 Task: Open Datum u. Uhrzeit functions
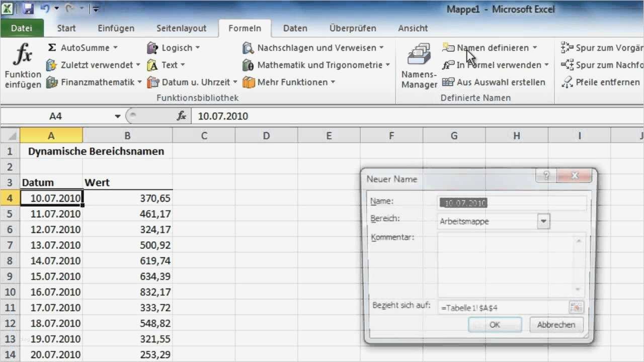(x=190, y=82)
